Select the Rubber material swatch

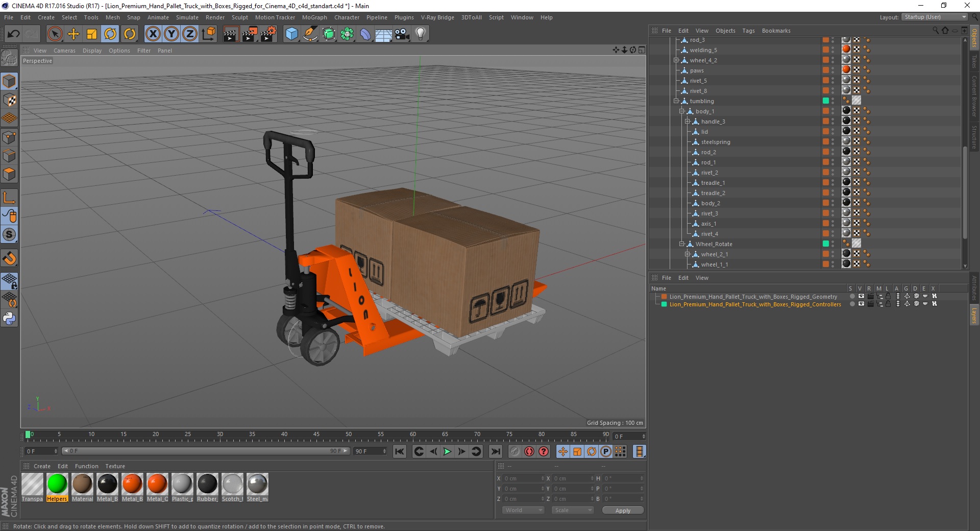207,488
